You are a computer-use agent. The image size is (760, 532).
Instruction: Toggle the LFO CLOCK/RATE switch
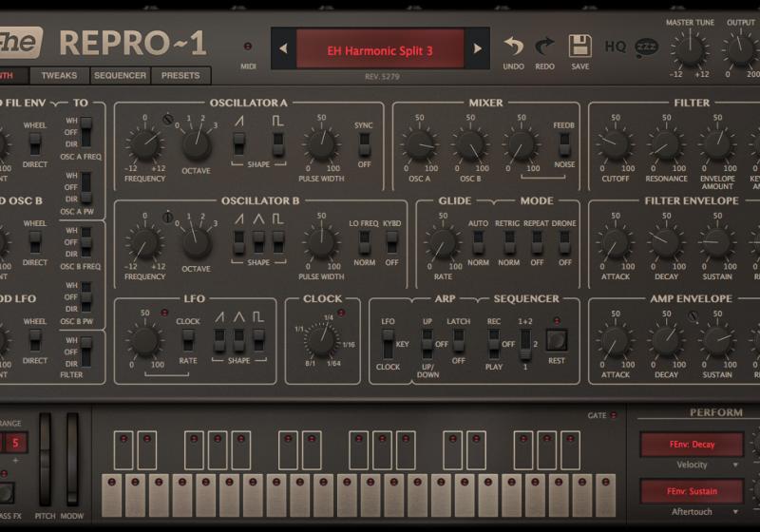coord(188,340)
